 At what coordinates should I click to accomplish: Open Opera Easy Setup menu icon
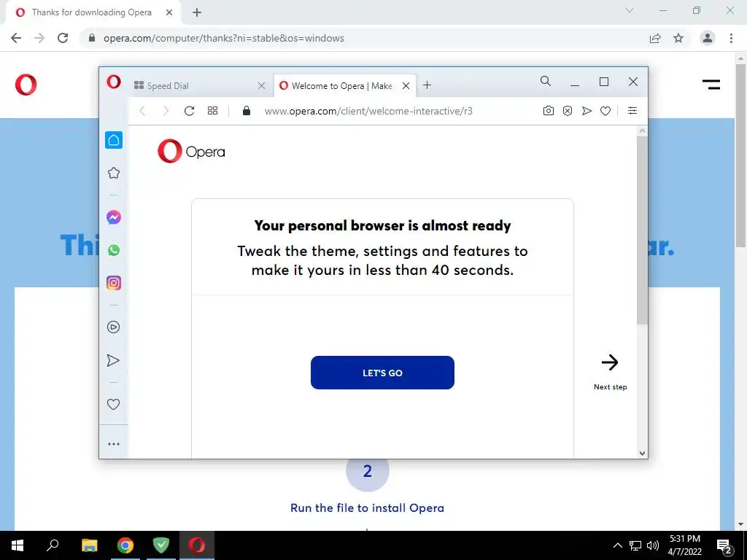[x=632, y=111]
